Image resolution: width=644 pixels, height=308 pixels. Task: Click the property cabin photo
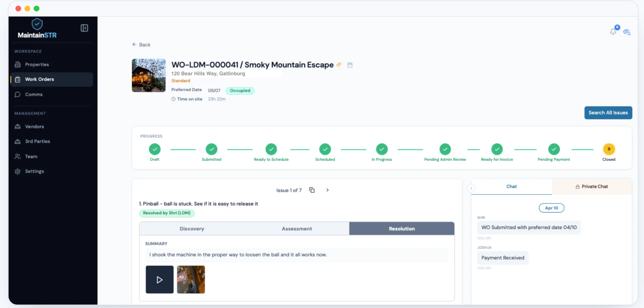point(149,75)
